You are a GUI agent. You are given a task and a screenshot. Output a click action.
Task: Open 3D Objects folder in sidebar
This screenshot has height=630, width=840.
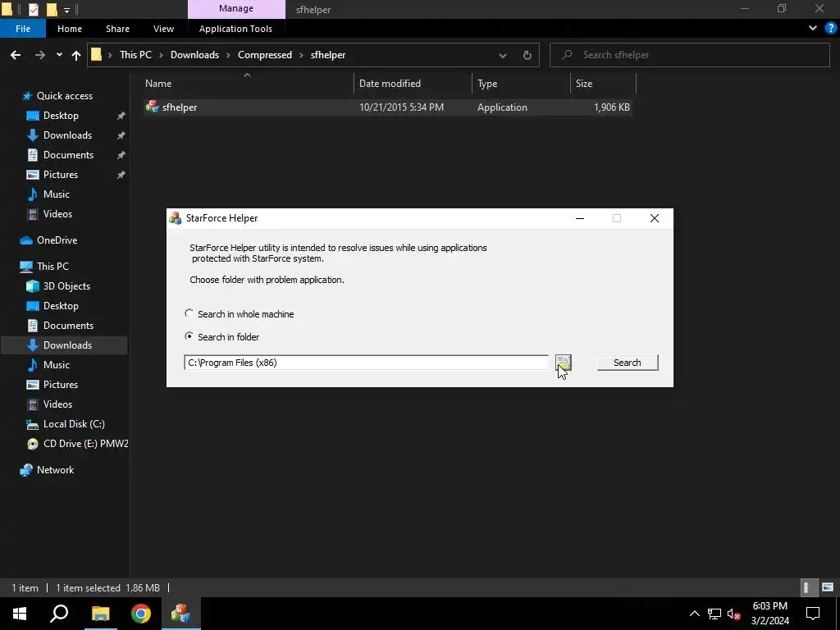click(66, 286)
